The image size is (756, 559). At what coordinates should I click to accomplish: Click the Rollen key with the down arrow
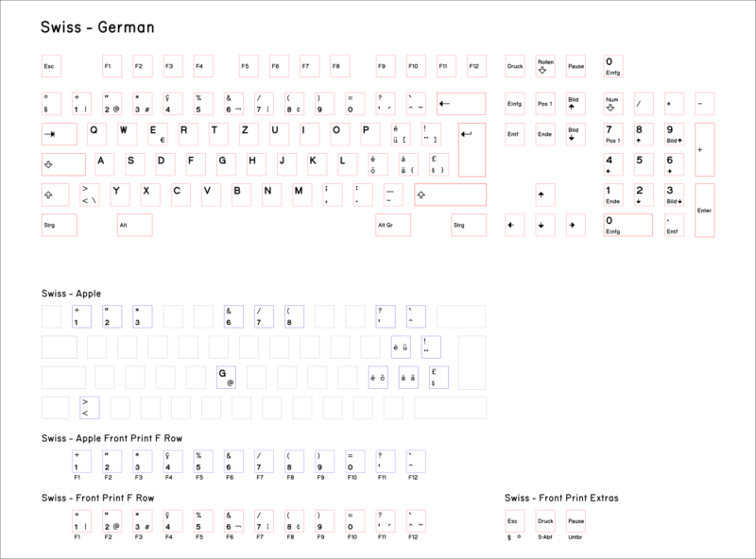pyautogui.click(x=545, y=66)
